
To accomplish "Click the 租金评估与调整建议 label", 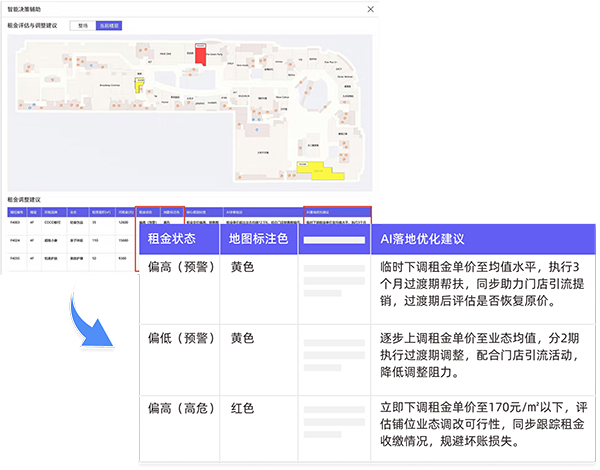I will pos(32,26).
